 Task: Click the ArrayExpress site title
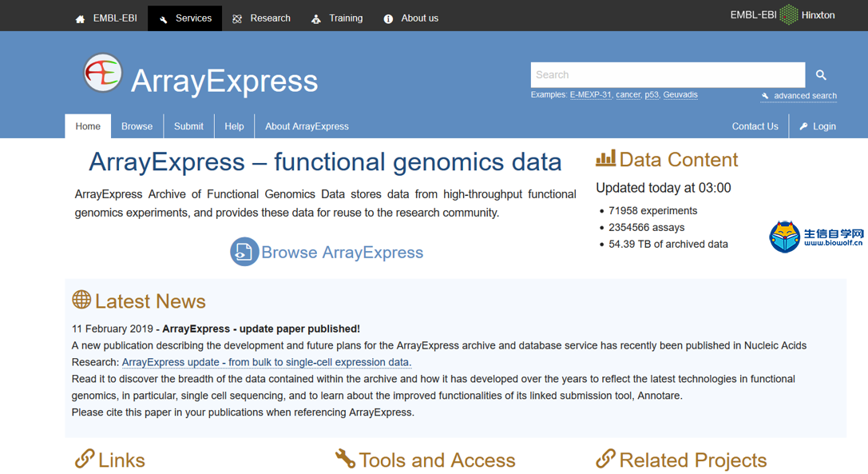click(x=224, y=81)
